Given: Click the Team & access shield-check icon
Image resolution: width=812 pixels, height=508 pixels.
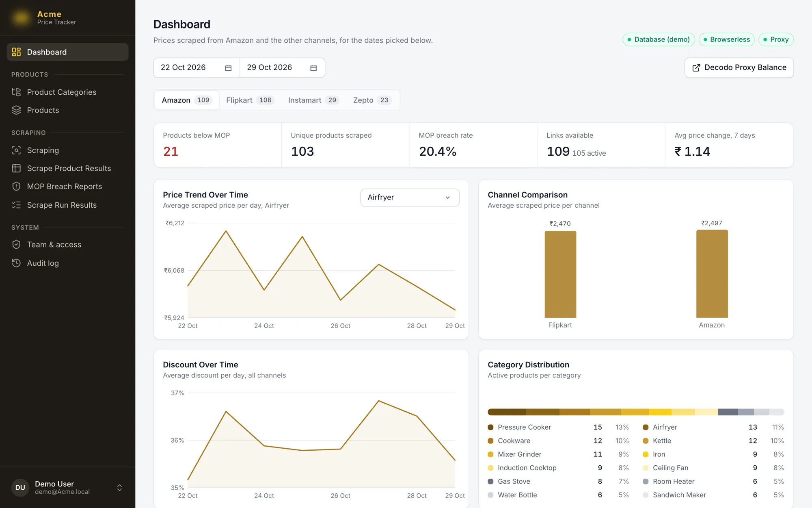Looking at the screenshot, I should tap(16, 245).
